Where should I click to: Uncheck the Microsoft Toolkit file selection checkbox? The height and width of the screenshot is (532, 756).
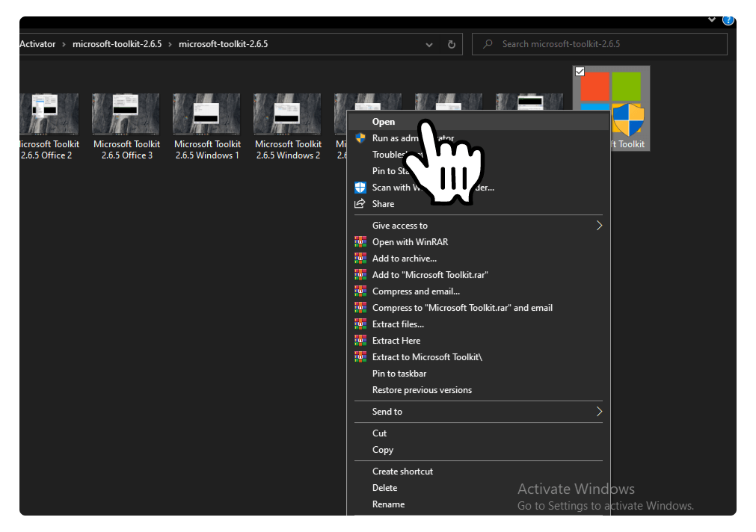click(x=580, y=72)
